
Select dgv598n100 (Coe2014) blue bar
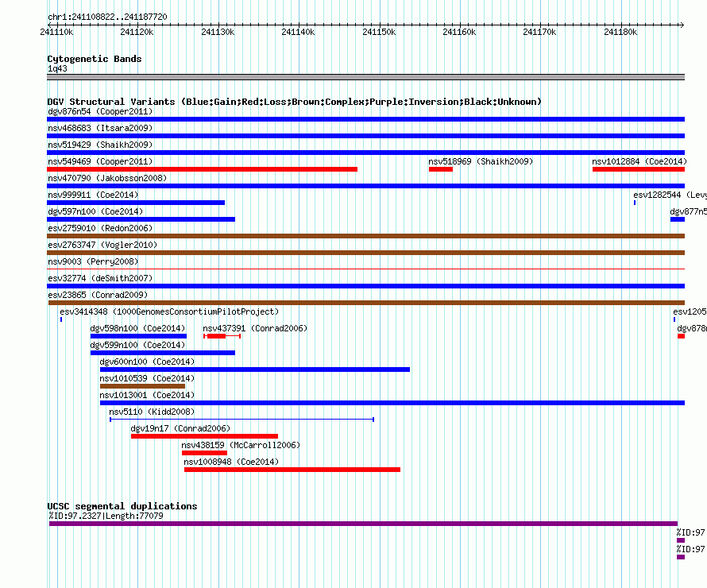(138, 336)
